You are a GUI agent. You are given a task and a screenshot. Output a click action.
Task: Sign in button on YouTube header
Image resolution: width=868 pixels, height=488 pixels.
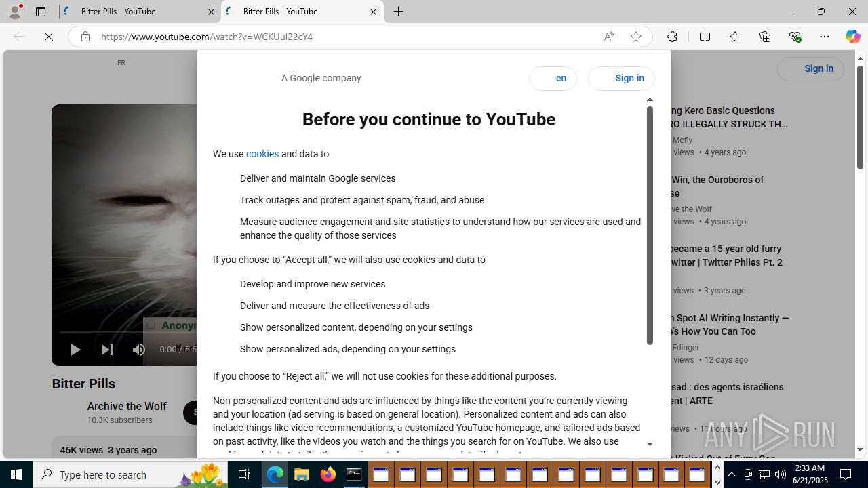click(x=810, y=69)
